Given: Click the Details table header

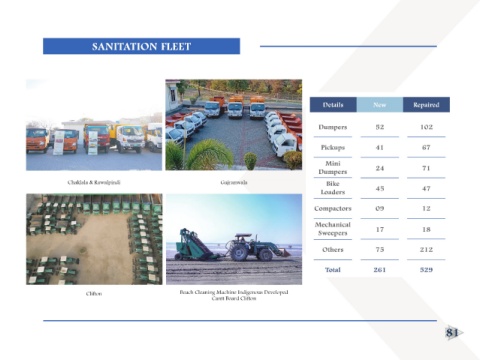Looking at the screenshot, I should [333, 105].
